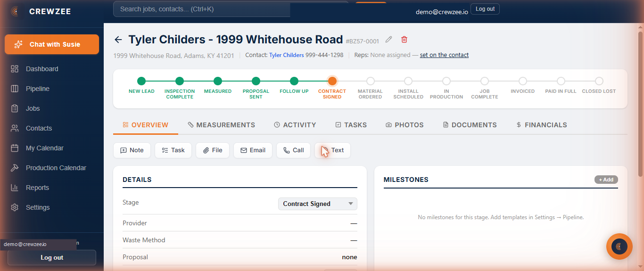Image resolution: width=644 pixels, height=271 pixels.
Task: Select the Paid In Full stage marker
Action: (x=561, y=81)
